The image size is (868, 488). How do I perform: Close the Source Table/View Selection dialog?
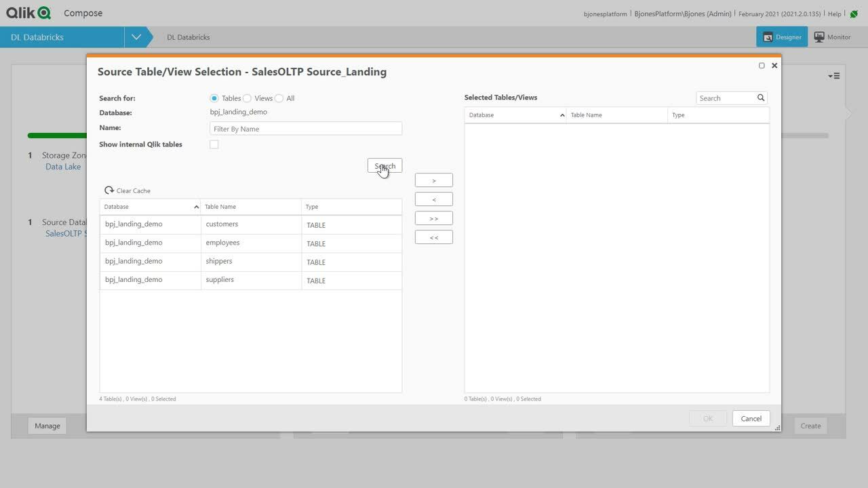click(x=774, y=66)
